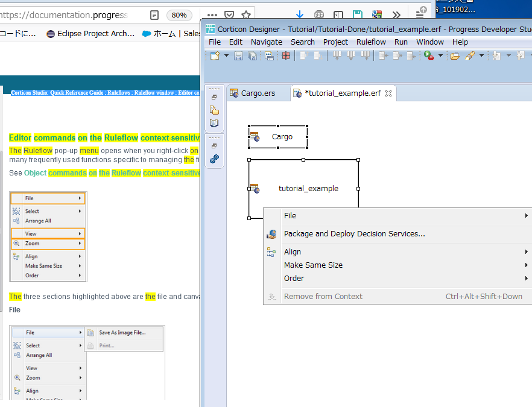Click the Save All toolbar icon

point(252,55)
